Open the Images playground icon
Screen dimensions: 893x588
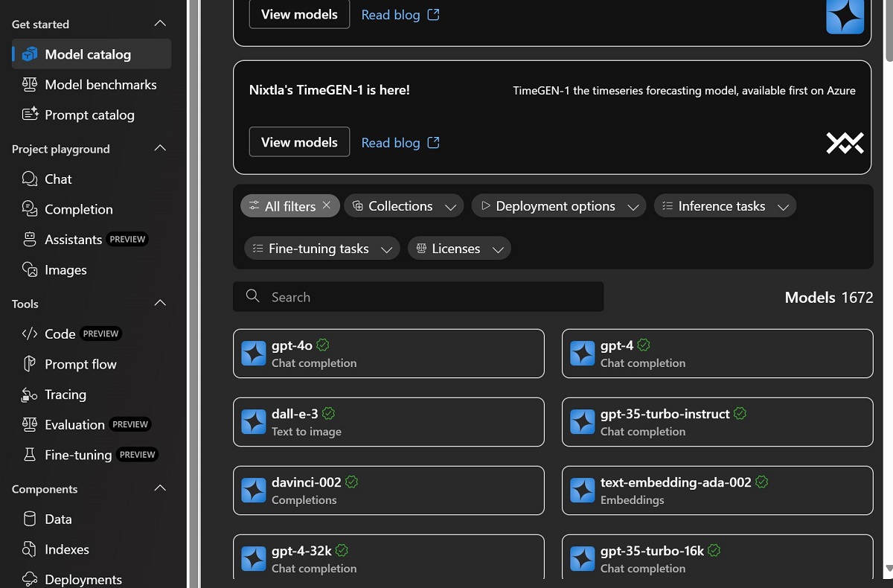tap(30, 269)
